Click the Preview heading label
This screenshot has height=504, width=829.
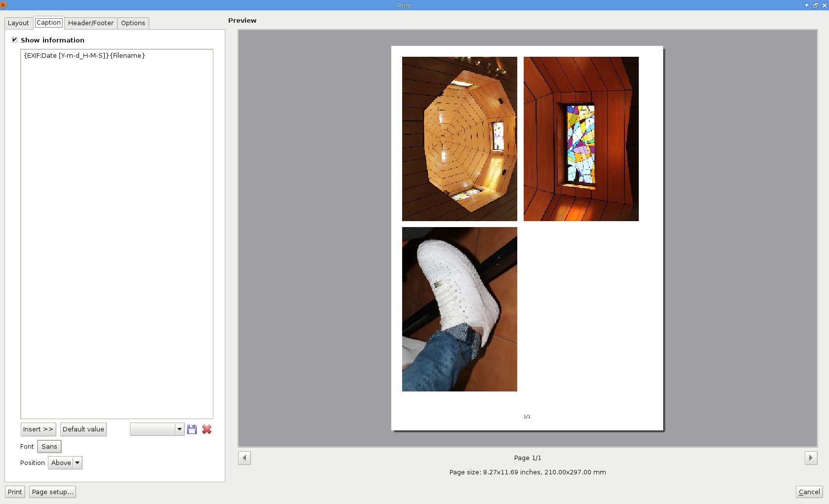coord(242,21)
